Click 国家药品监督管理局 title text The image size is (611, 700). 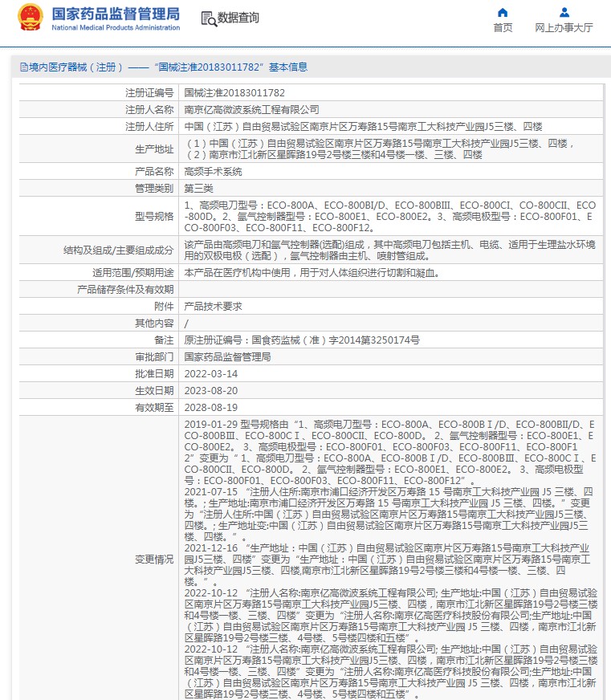click(116, 14)
